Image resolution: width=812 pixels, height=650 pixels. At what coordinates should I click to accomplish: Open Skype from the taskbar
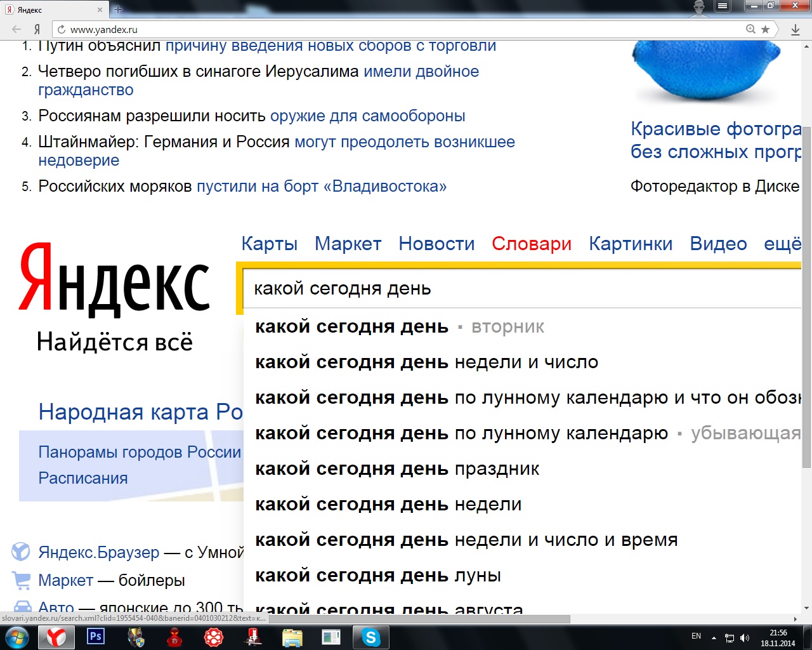tap(370, 637)
